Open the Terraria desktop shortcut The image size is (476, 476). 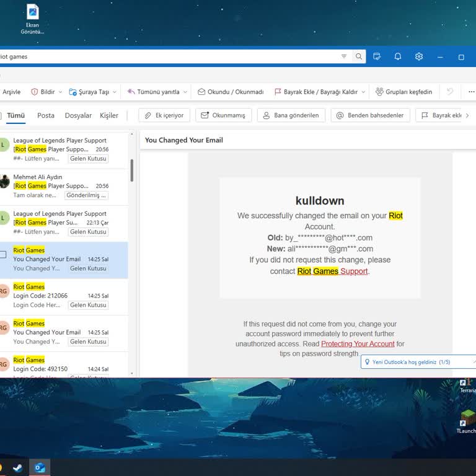click(x=468, y=386)
